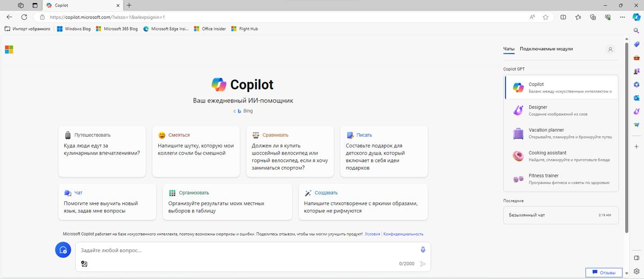Image resolution: width=644 pixels, height=279 pixels.
Task: Open Edge Settings and more menu
Action: coord(623,17)
